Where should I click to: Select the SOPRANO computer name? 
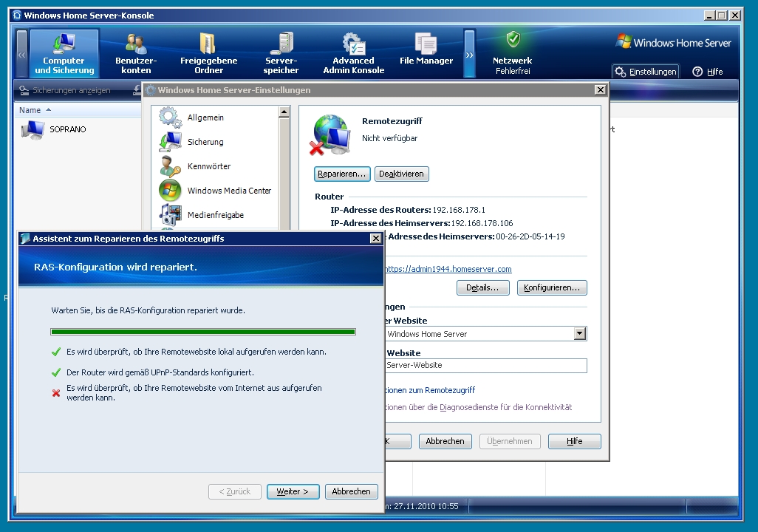(x=68, y=129)
